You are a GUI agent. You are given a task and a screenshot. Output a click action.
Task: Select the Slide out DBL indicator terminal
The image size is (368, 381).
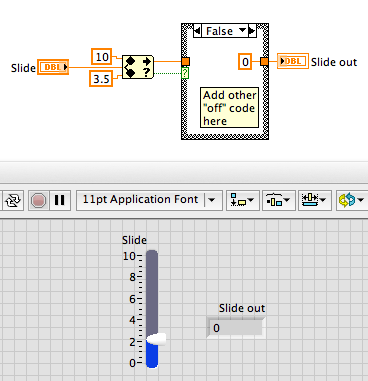[x=293, y=61]
